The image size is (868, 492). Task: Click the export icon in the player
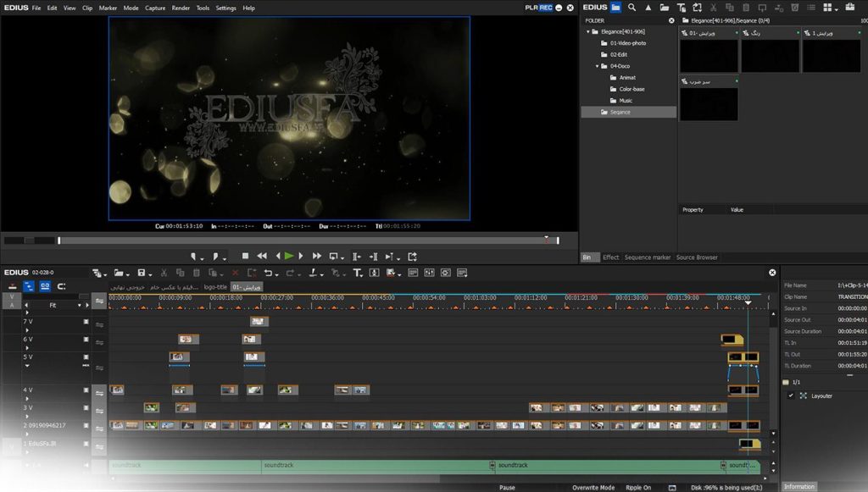click(x=413, y=257)
